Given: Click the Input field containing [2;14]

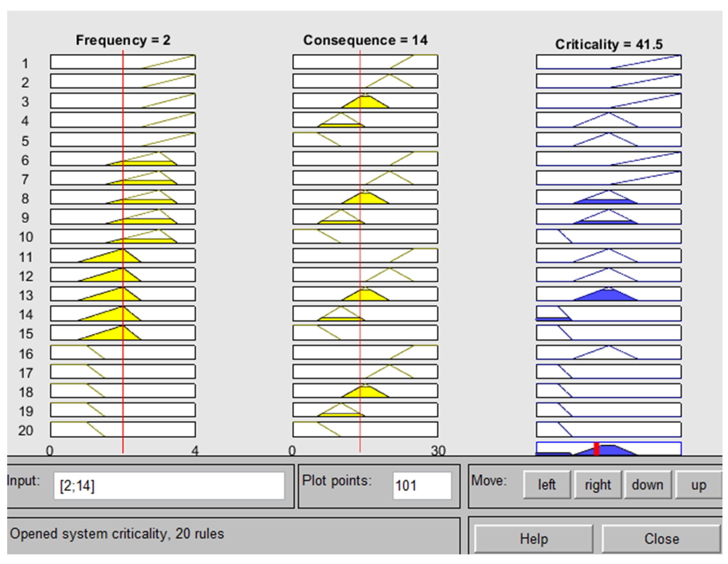Looking at the screenshot, I should (169, 486).
